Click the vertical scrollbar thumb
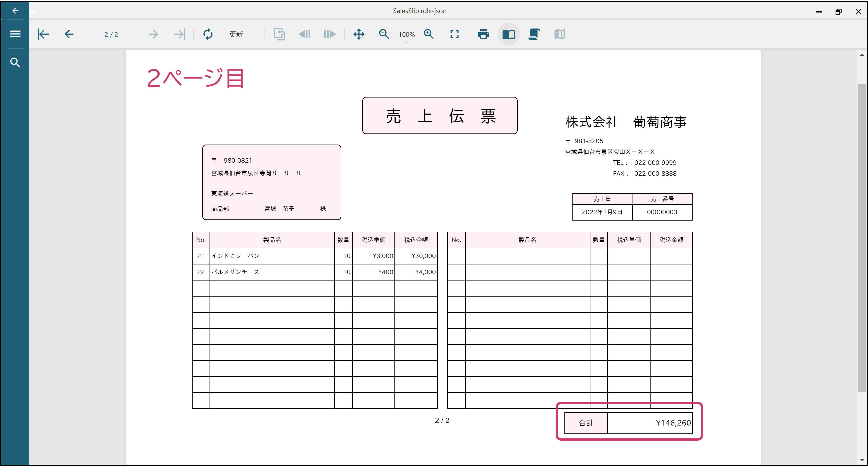The height and width of the screenshot is (466, 868). 862,238
